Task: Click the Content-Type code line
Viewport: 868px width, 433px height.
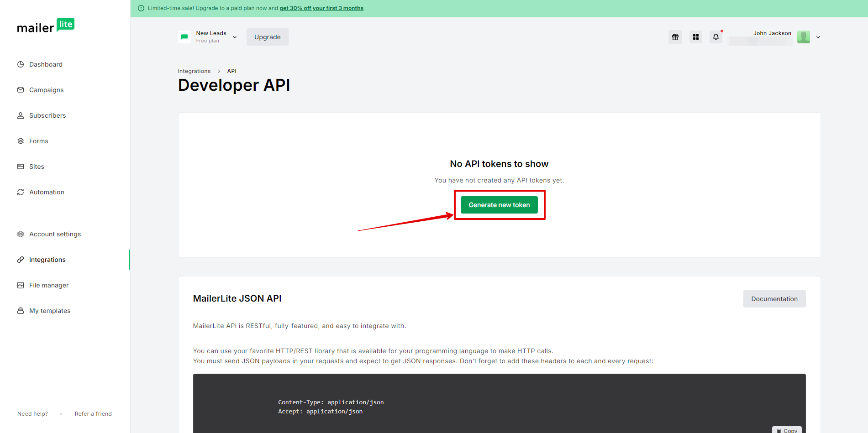Action: pyautogui.click(x=331, y=402)
